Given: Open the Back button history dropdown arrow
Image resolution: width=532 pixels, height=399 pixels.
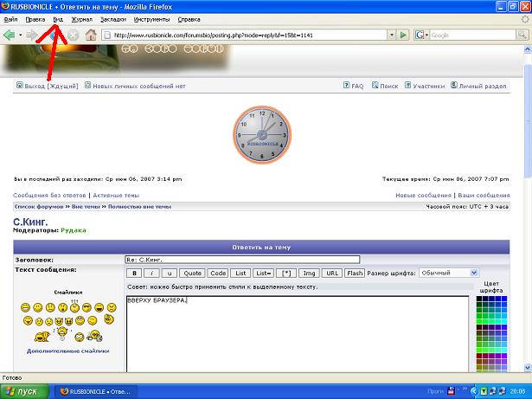Looking at the screenshot, I should point(21,35).
